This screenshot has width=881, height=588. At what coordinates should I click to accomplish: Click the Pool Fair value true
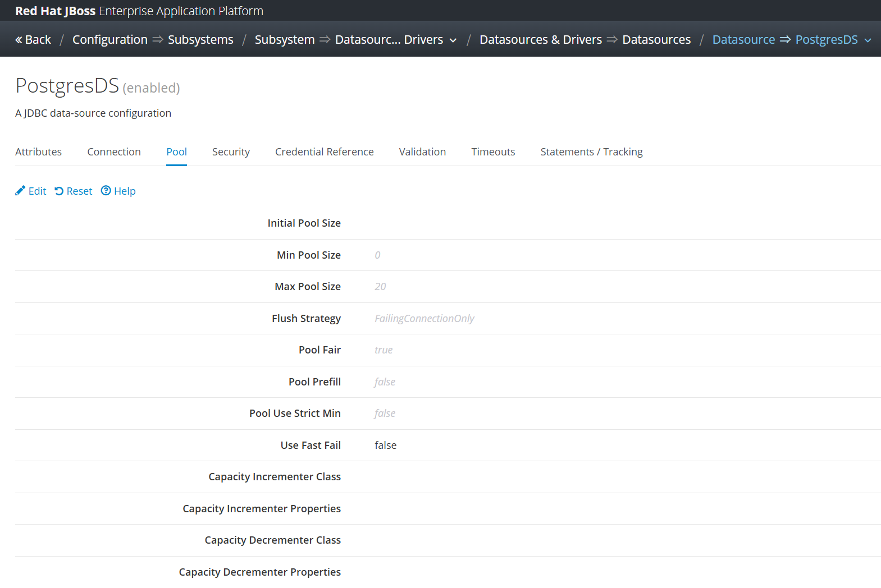[x=384, y=350]
